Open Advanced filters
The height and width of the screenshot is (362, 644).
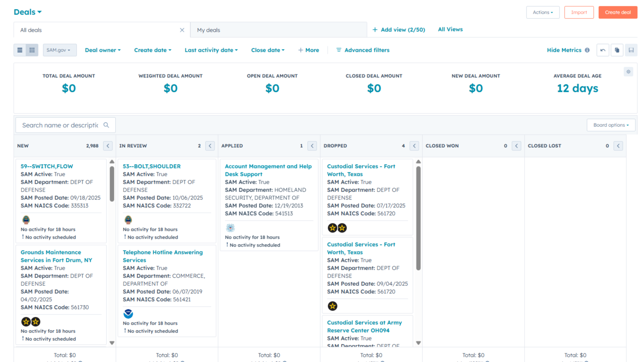pos(363,50)
